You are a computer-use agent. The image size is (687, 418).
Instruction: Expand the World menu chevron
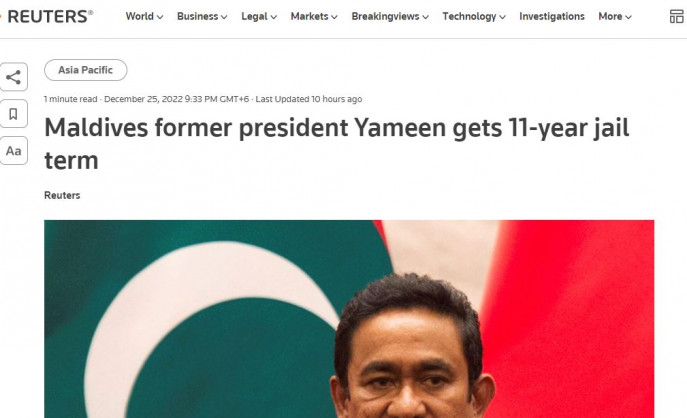[160, 17]
